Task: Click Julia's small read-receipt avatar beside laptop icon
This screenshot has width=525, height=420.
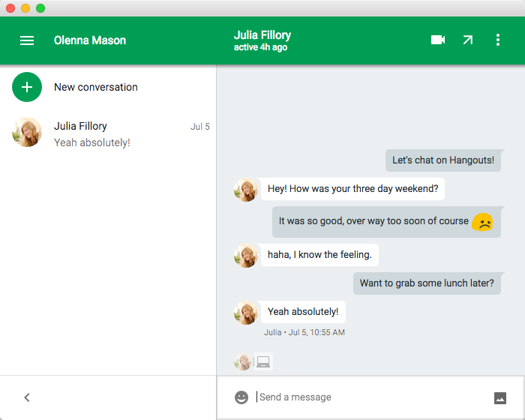Action: pos(242,362)
